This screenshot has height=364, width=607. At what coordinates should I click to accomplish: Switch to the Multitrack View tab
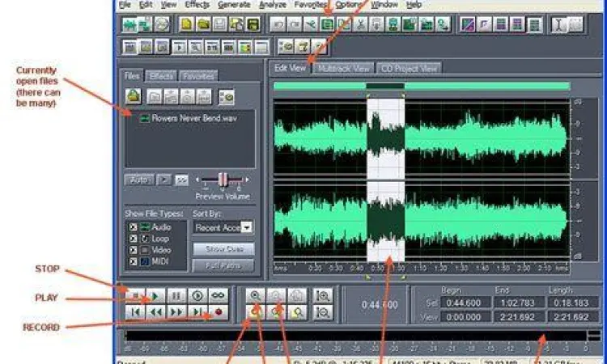[344, 69]
